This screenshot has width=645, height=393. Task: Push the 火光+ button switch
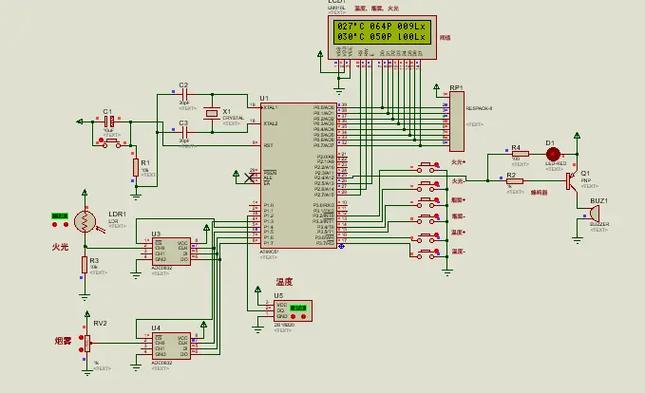click(x=428, y=167)
